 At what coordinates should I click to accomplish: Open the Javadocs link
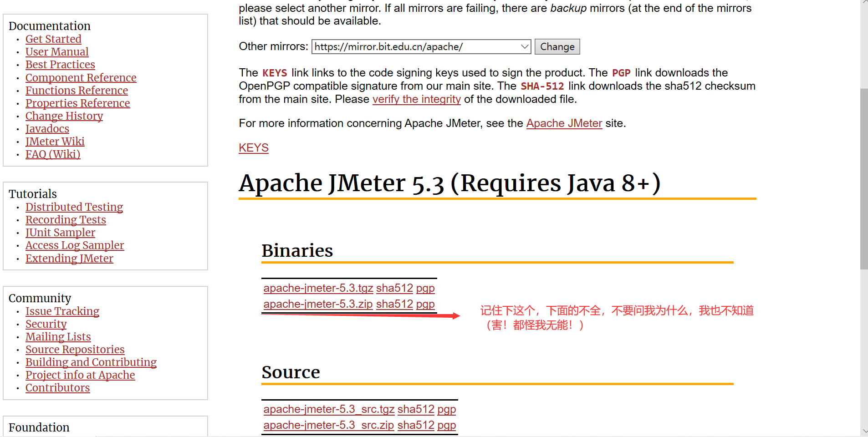point(47,129)
